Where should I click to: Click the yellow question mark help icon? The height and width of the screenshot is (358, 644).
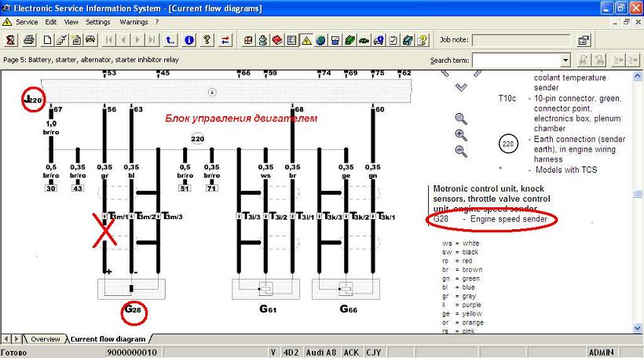207,40
